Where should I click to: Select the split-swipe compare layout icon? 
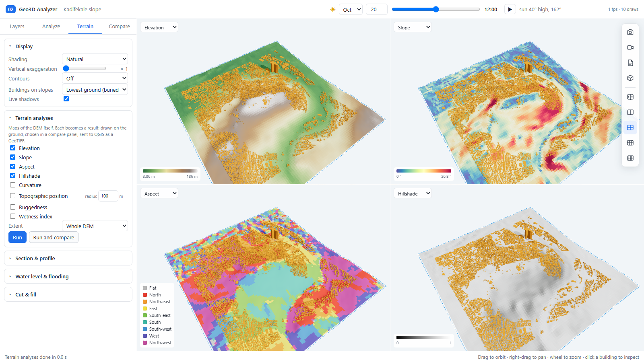630,97
